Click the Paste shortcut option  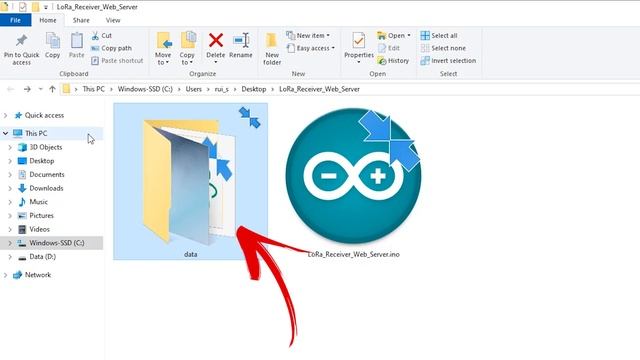tap(117, 60)
